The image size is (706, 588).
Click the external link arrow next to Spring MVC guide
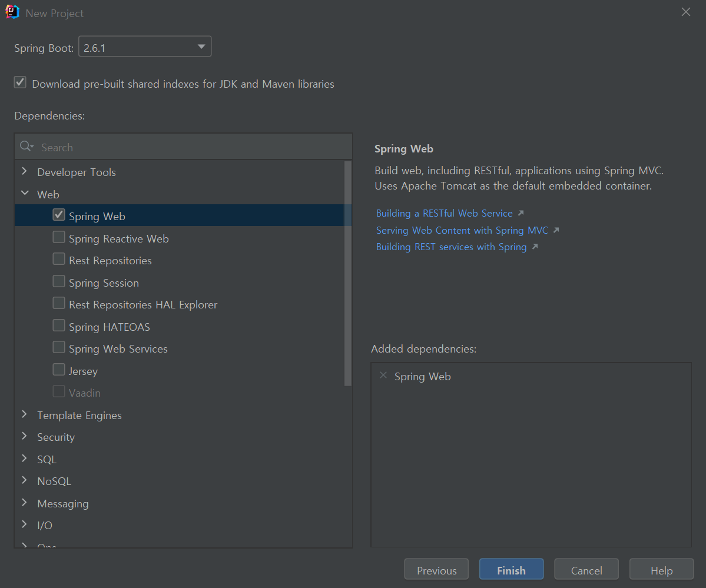pyautogui.click(x=556, y=230)
